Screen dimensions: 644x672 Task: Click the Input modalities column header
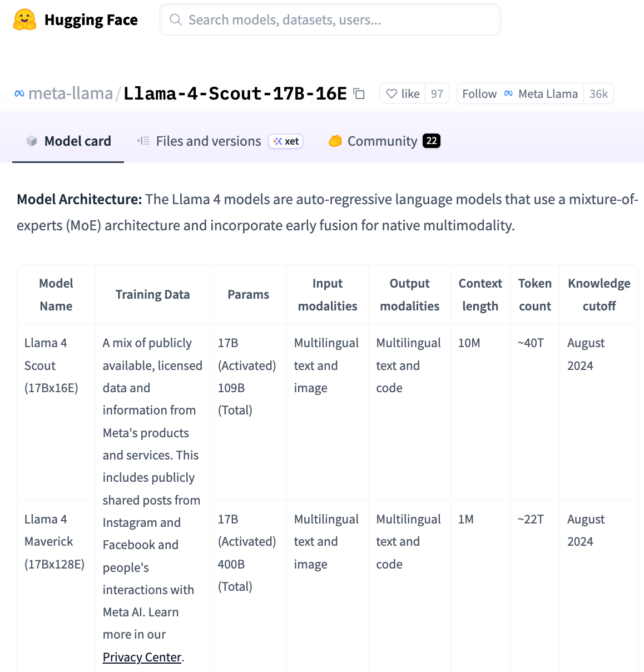[328, 295]
